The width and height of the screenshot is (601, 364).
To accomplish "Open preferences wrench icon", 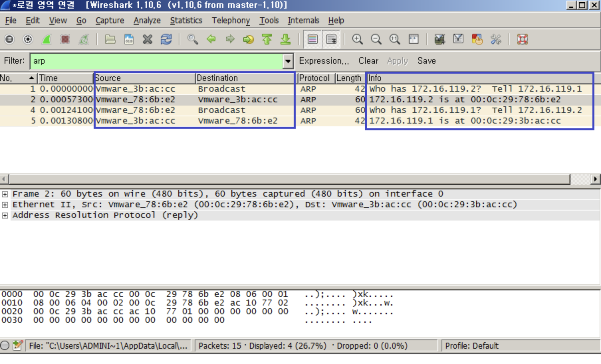I will point(495,39).
